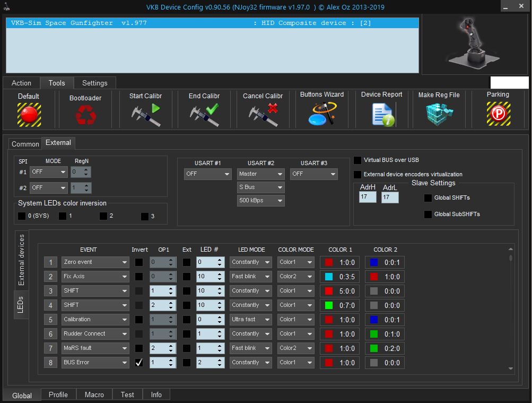Enable Virtual BUS over USB checkbox
The image size is (532, 403).
[x=357, y=160]
